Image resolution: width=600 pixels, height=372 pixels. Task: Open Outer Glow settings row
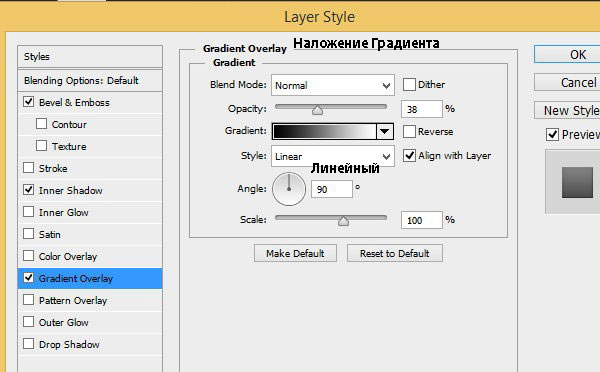(90, 322)
